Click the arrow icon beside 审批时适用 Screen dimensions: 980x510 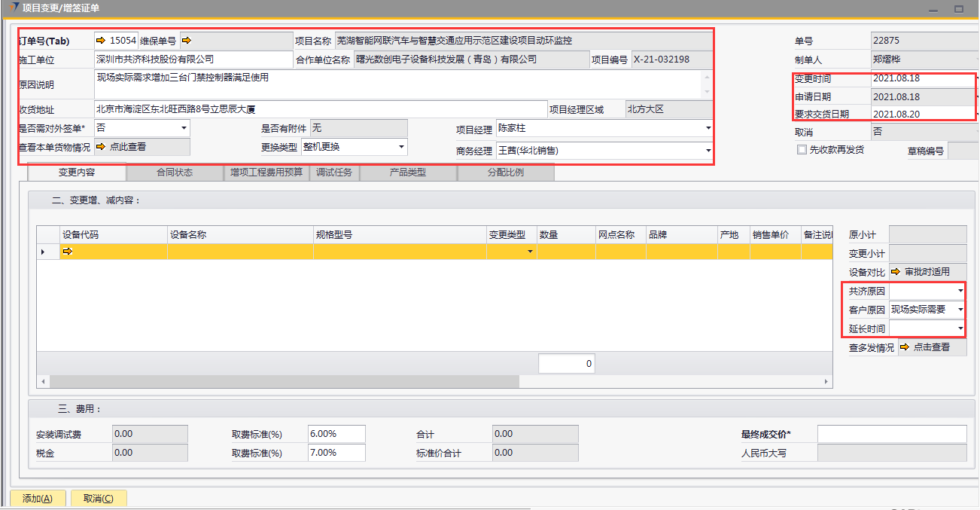(896, 272)
